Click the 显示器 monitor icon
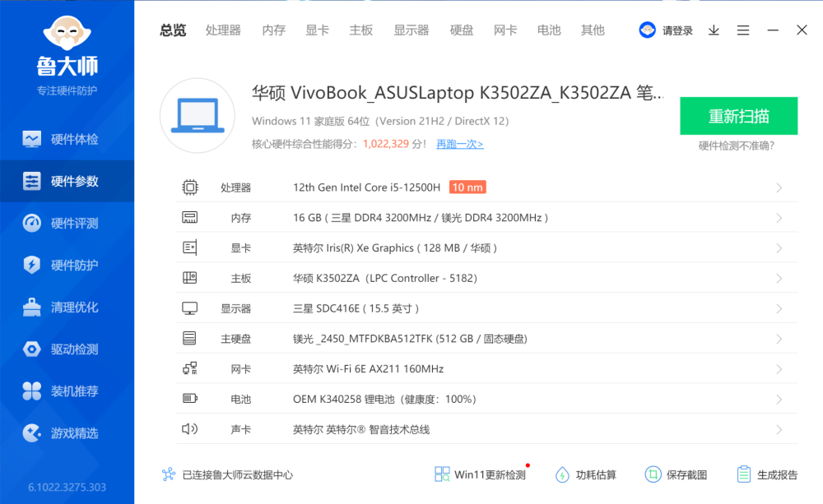Image resolution: width=823 pixels, height=504 pixels. (x=190, y=308)
